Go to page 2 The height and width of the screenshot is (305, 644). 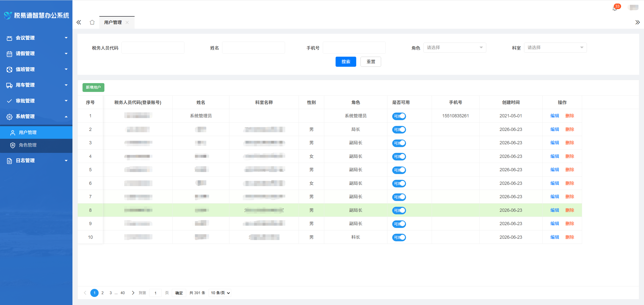tap(102, 293)
